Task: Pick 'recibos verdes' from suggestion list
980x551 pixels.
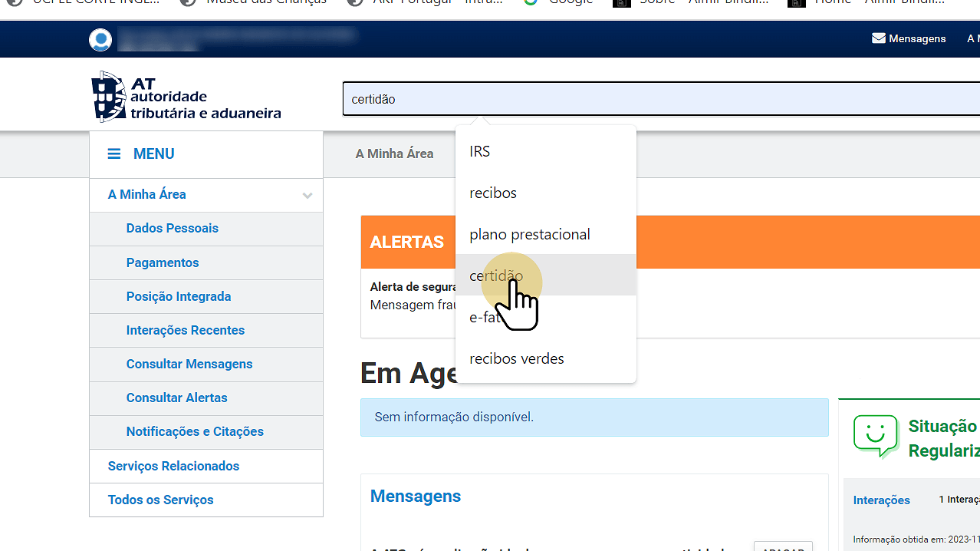Action: 516,358
